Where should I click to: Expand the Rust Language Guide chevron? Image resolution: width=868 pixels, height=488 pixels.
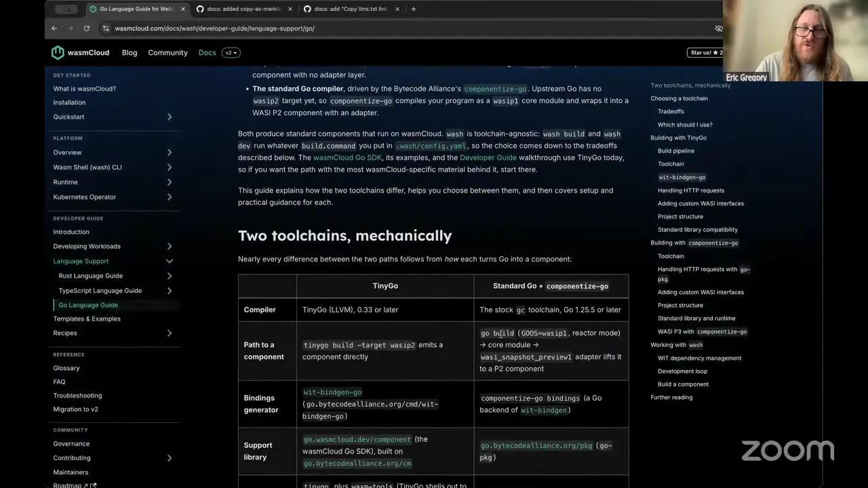[170, 277]
